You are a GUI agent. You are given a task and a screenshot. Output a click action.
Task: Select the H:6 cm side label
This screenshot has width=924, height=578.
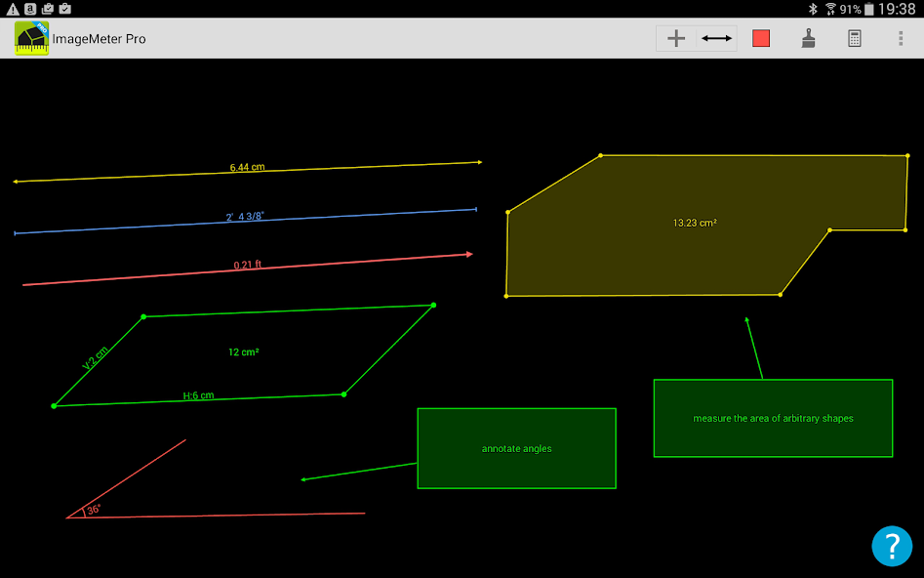pos(198,395)
